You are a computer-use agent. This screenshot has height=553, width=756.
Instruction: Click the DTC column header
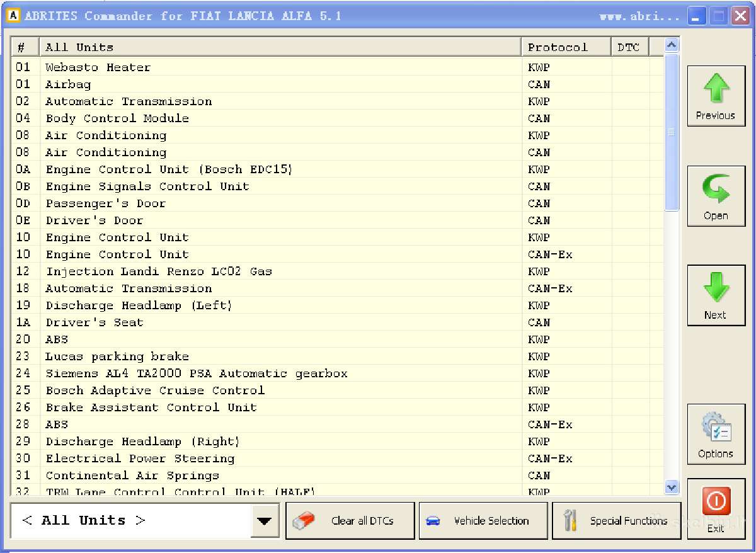pyautogui.click(x=630, y=47)
